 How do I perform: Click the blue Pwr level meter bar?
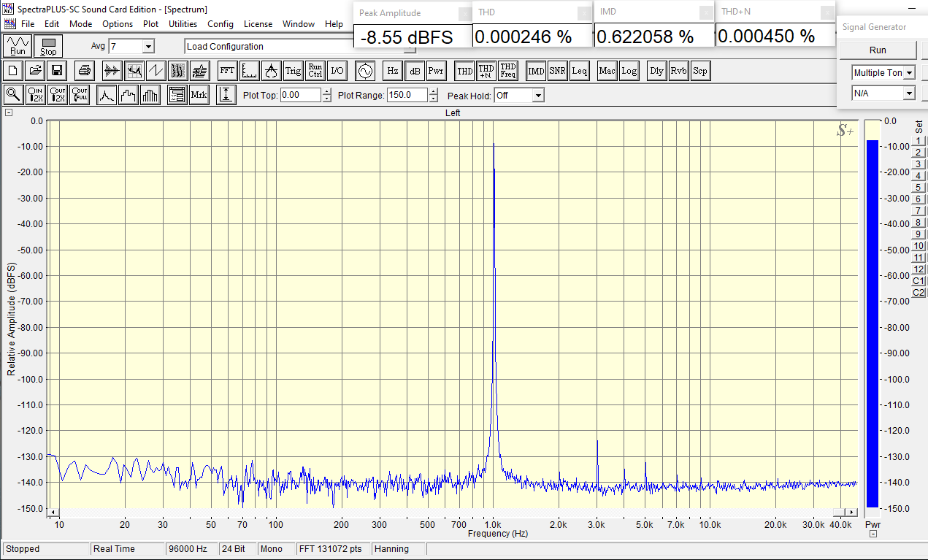point(873,323)
